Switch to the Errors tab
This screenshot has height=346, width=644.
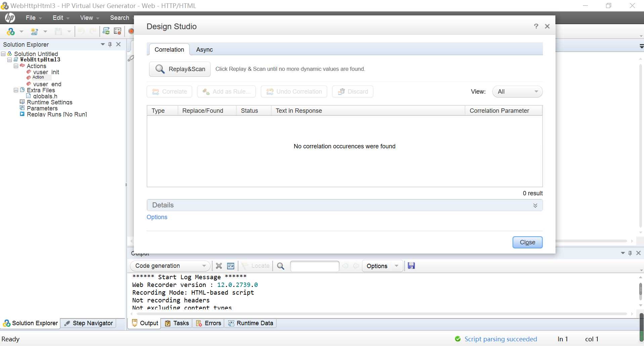click(x=209, y=323)
